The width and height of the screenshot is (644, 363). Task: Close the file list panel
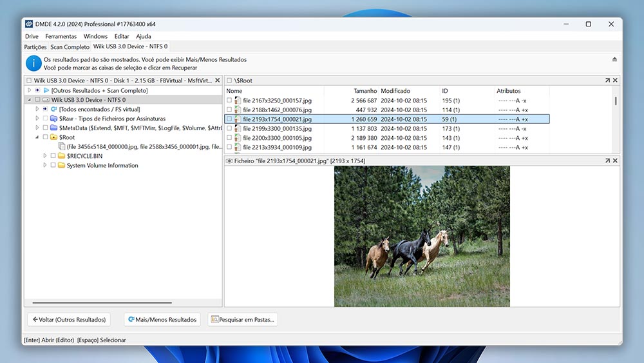(615, 81)
